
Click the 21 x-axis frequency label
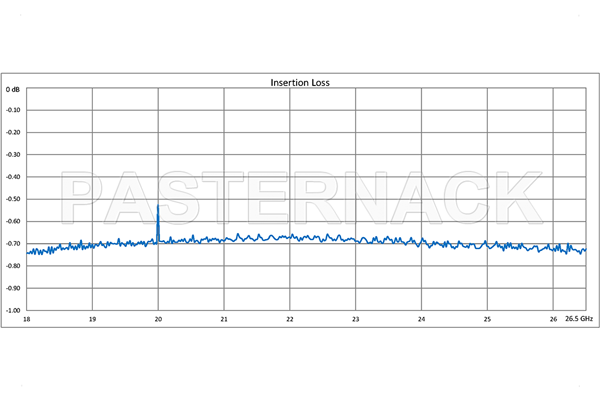[224, 319]
